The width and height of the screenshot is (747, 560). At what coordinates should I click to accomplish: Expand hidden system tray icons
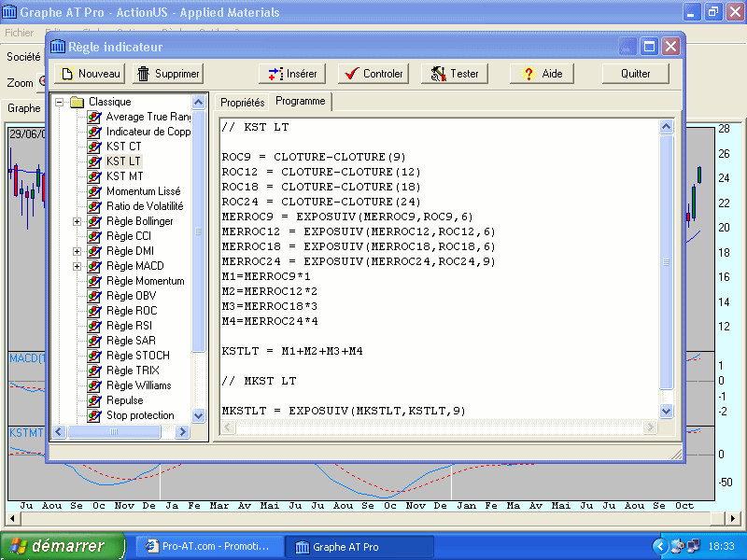[x=660, y=546]
